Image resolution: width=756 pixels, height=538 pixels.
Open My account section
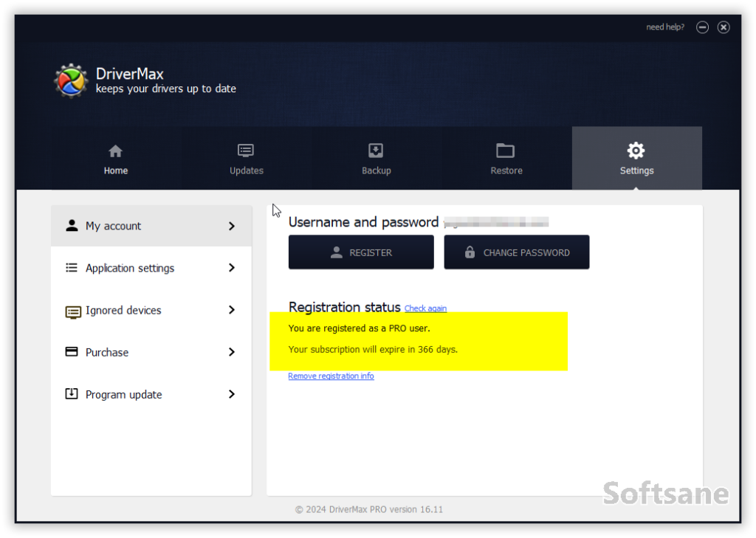point(151,226)
